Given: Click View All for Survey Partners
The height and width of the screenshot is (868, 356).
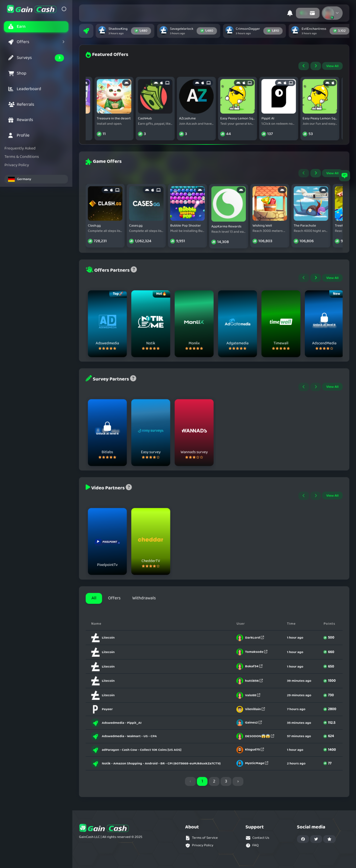Looking at the screenshot, I should point(332,387).
